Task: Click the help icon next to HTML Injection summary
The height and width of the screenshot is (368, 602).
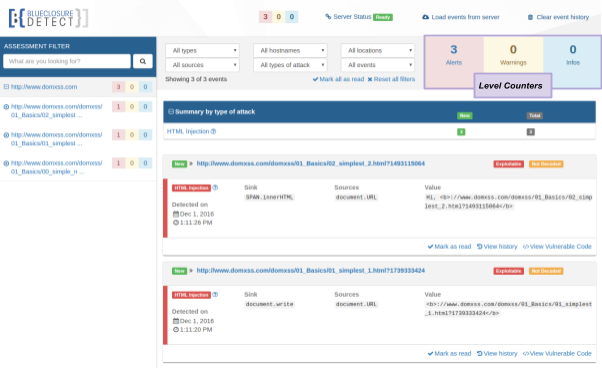Action: coord(213,131)
